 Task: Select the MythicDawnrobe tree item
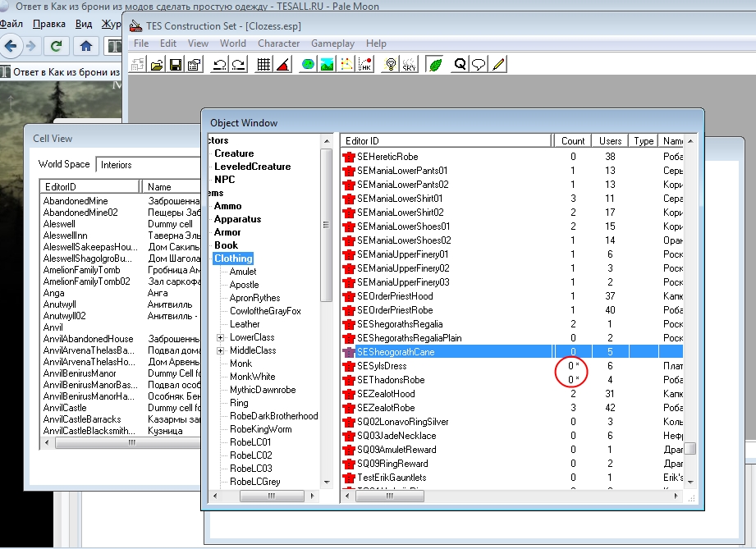(x=263, y=390)
